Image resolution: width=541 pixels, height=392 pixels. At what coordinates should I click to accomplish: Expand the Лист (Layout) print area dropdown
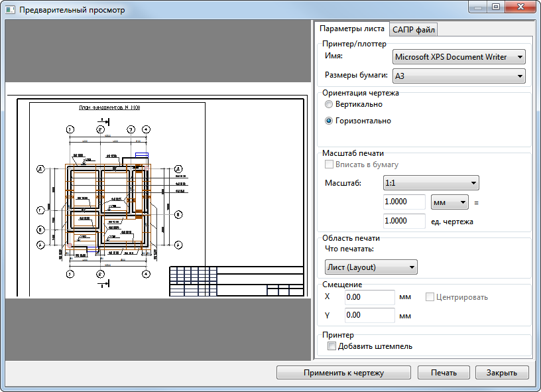tap(371, 267)
